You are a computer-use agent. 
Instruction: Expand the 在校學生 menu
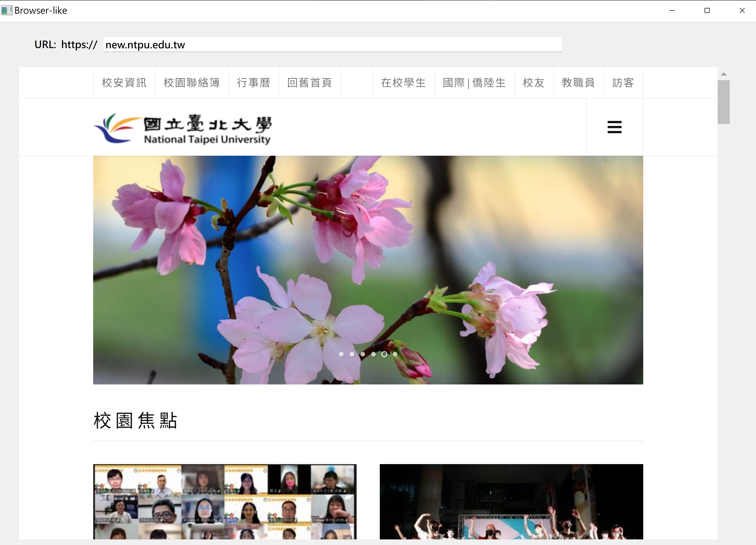[x=403, y=83]
